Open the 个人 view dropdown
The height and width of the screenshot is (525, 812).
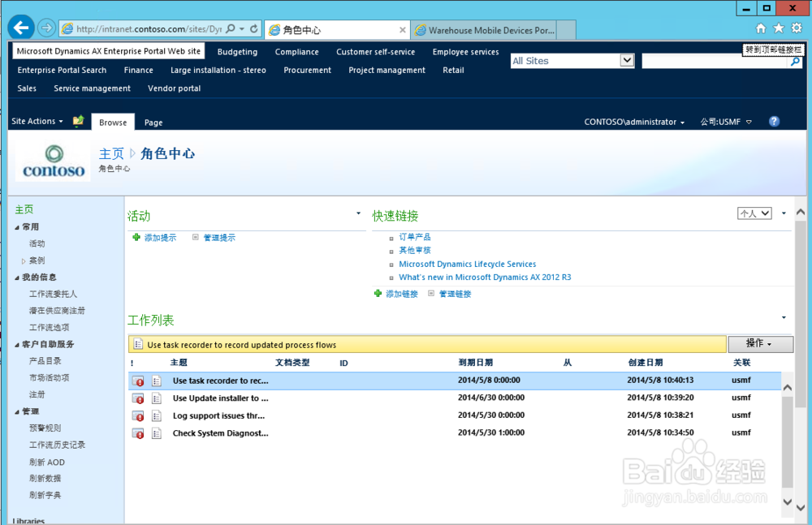click(x=754, y=213)
